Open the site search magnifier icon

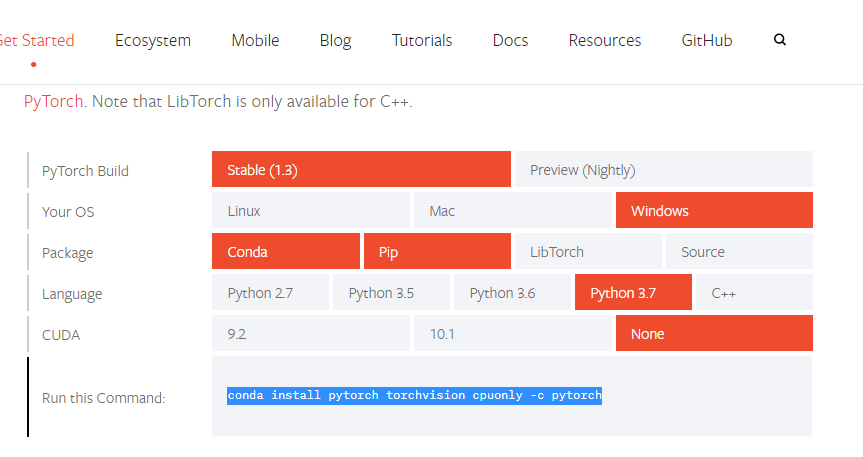pos(779,40)
